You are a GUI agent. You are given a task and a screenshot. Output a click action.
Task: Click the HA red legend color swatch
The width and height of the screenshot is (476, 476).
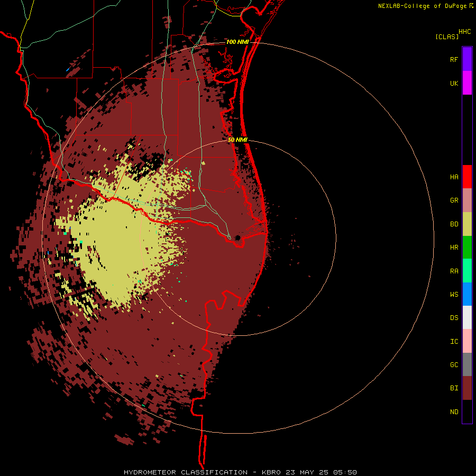tap(467, 177)
